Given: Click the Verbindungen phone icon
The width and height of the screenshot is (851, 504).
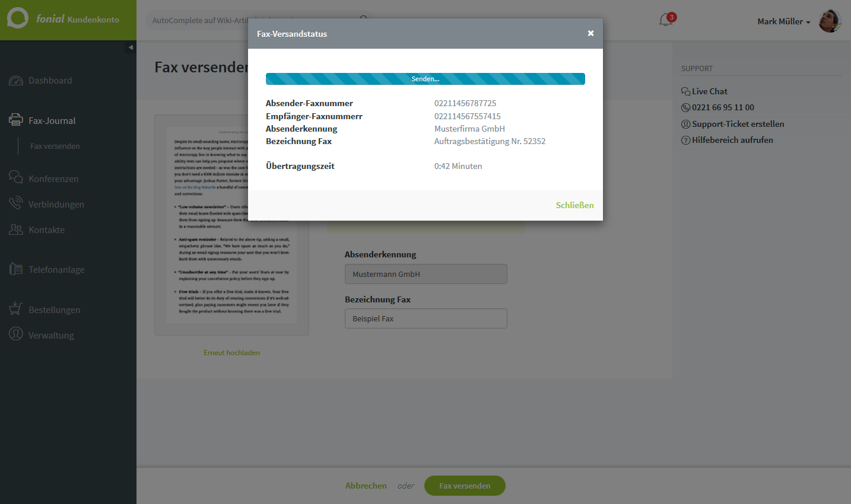Looking at the screenshot, I should coord(16,203).
